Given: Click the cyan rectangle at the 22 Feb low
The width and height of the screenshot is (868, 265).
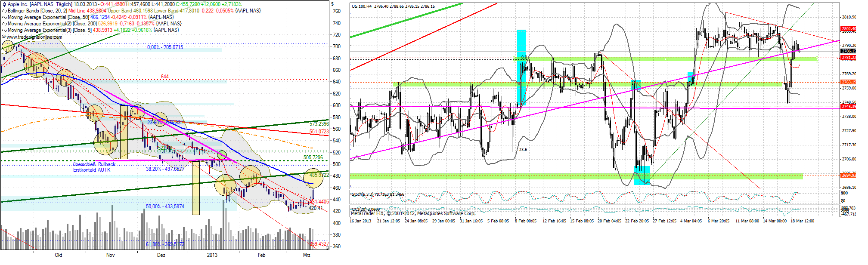Looking at the screenshot, I should pos(642,175).
